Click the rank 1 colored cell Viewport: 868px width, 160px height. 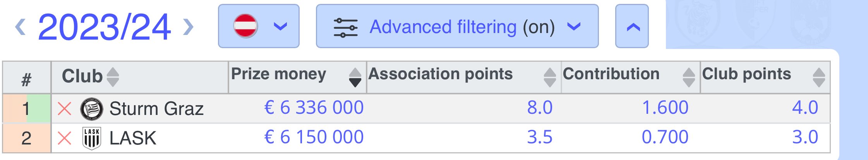27,108
